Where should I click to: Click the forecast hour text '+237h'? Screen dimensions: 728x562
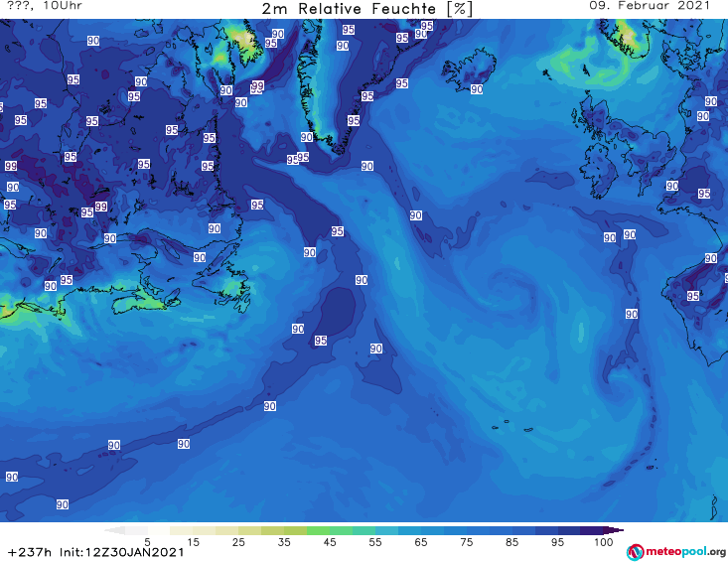tap(30, 553)
